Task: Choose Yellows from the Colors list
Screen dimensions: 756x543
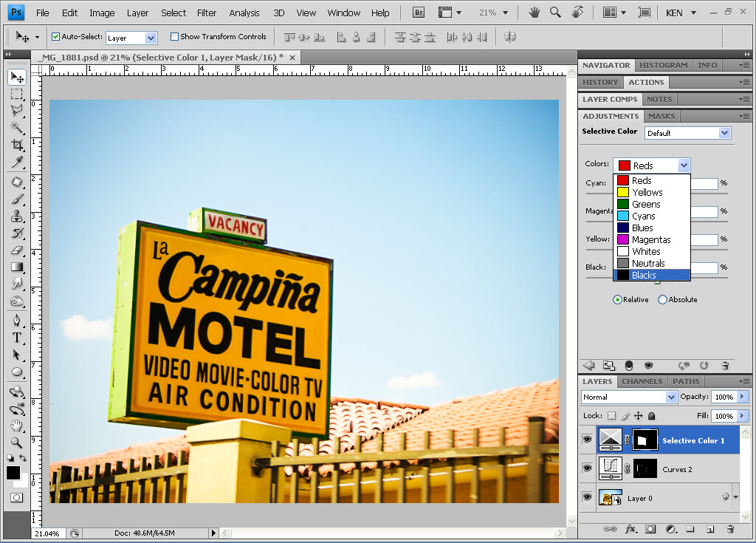Action: tap(652, 192)
